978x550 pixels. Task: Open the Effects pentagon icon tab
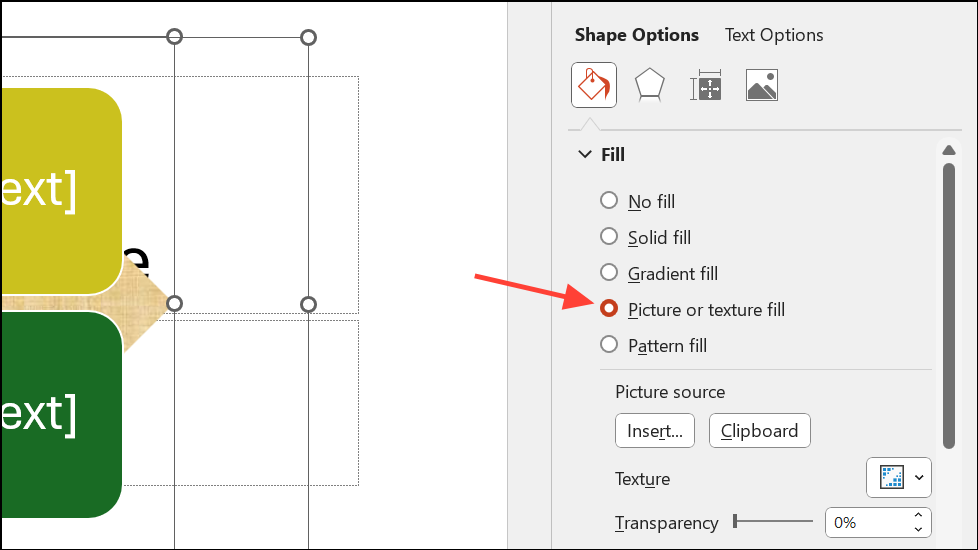650,86
